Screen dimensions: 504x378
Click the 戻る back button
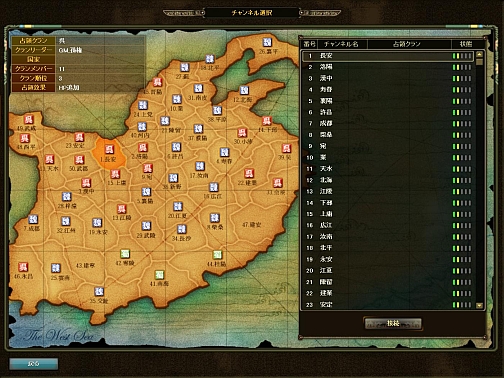[34, 364]
